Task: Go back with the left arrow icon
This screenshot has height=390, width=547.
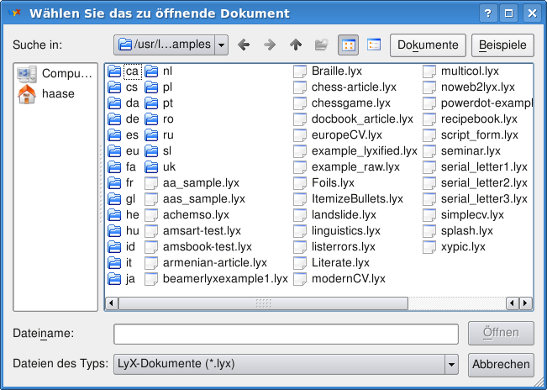Action: click(244, 45)
